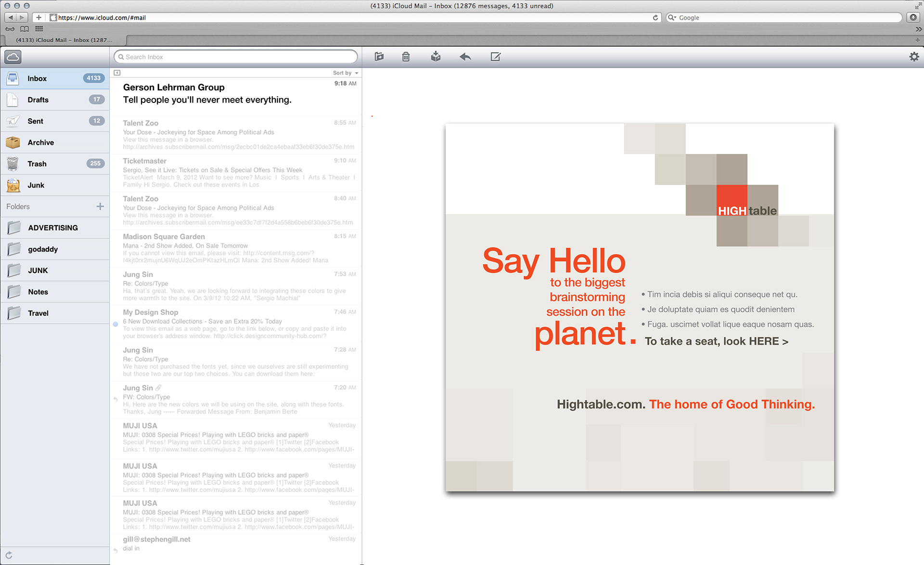Screen dimensions: 924x565
Task: Click the 'Say Hello' headline in the ad
Action: 554,261
